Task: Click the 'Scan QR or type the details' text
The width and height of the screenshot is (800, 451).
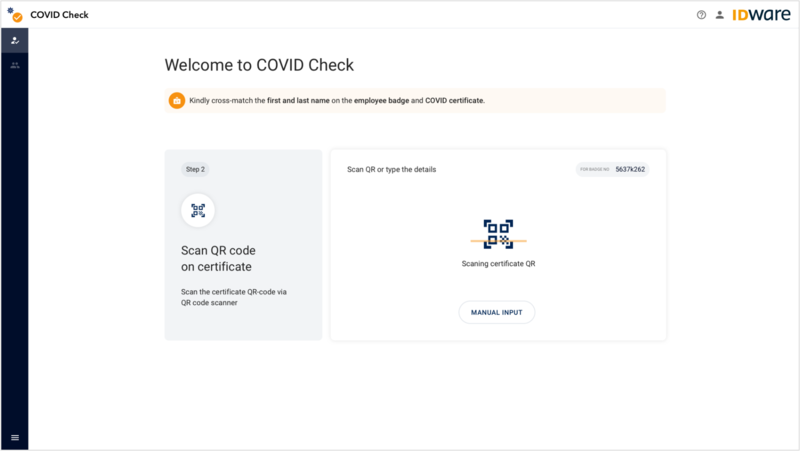Action: click(x=391, y=169)
